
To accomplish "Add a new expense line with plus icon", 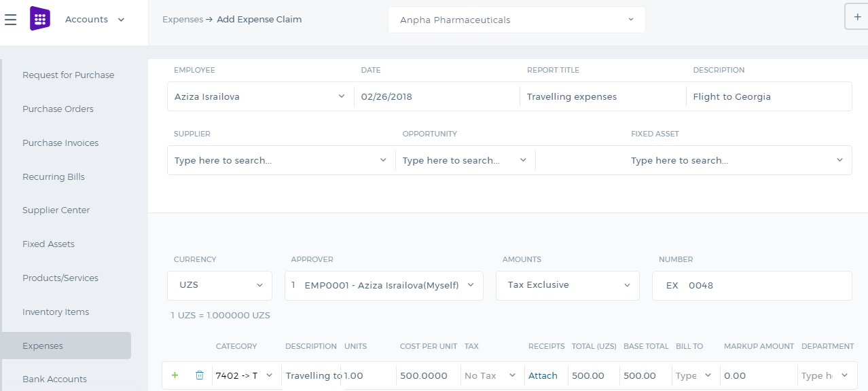I will pyautogui.click(x=175, y=375).
